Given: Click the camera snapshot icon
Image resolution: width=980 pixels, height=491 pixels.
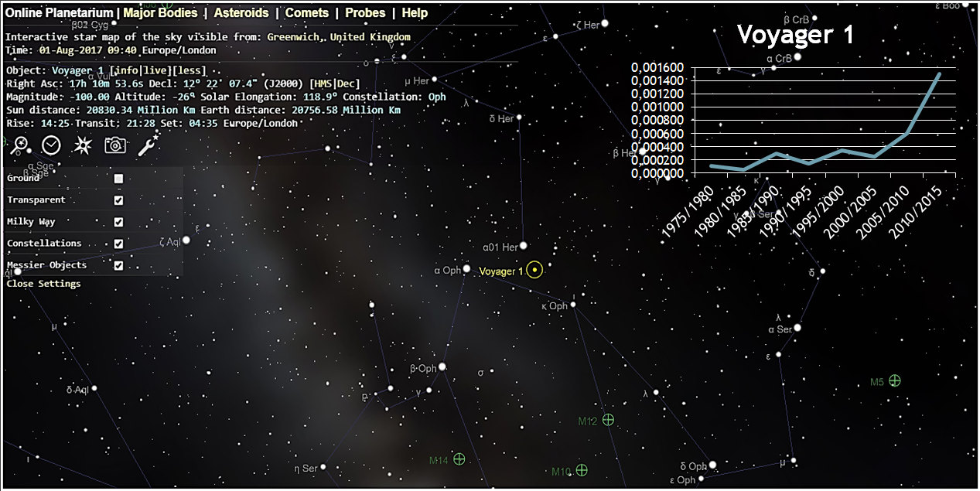Looking at the screenshot, I should 115,145.
